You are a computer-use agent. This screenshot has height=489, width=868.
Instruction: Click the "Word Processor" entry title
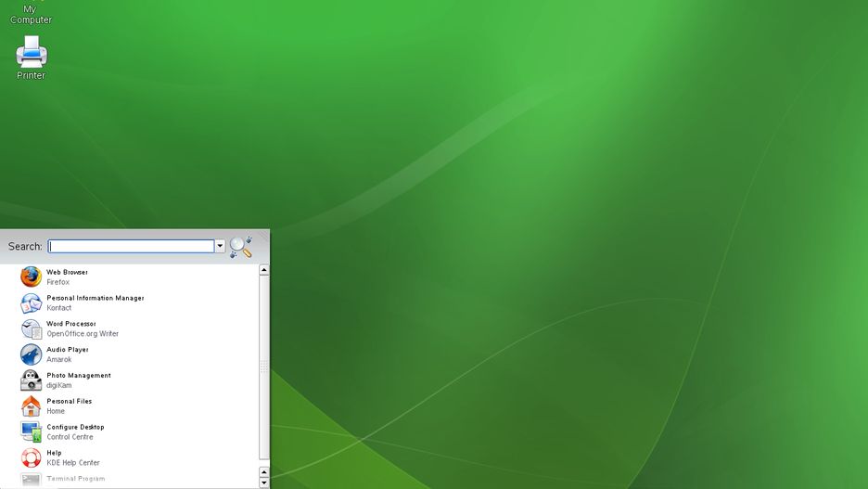click(70, 324)
